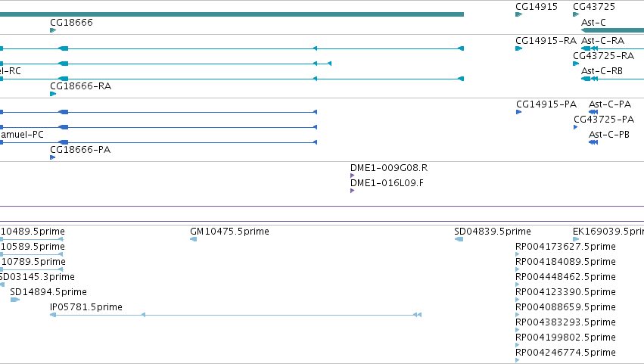Click the CG14915 gene arrow glyph
The image size is (644, 364).
click(518, 14)
